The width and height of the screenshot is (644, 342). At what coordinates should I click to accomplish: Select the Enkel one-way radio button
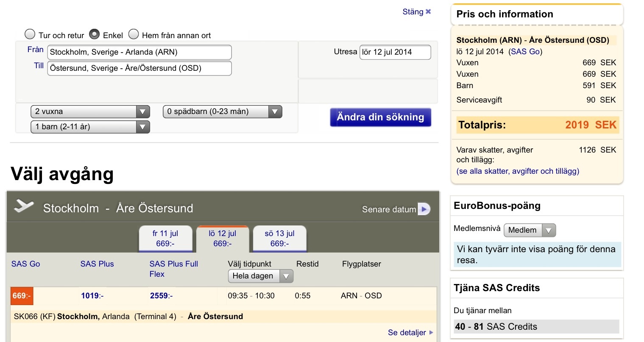[95, 34]
